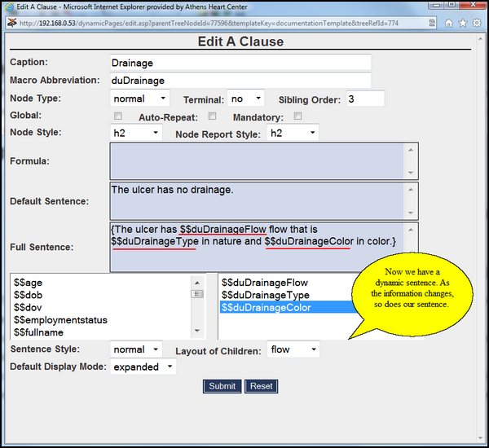Click the page icon beside the URL
This screenshot has height=448, width=489.
[11, 23]
